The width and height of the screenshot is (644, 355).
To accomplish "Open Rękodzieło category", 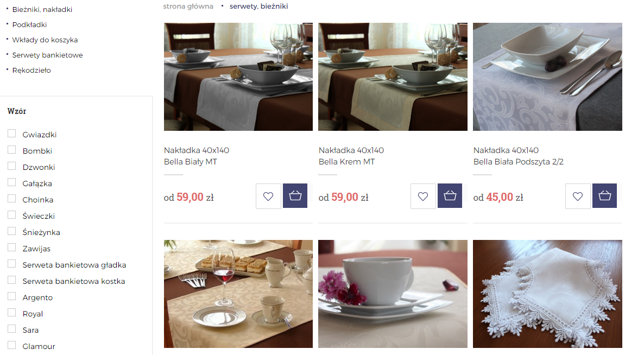I will point(31,70).
